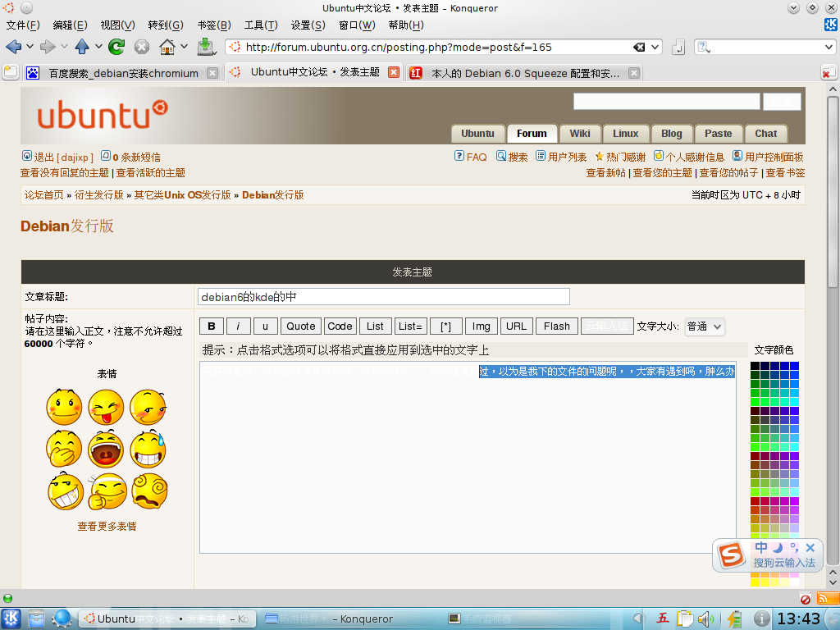Click the orange RSS feed icon
The image size is (840, 630).
tap(829, 598)
